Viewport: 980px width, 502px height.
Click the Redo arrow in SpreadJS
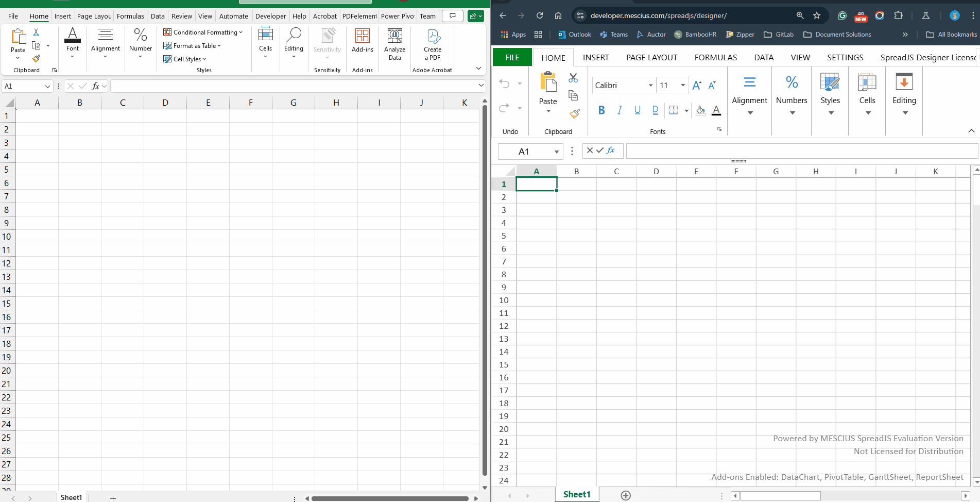[x=504, y=108]
